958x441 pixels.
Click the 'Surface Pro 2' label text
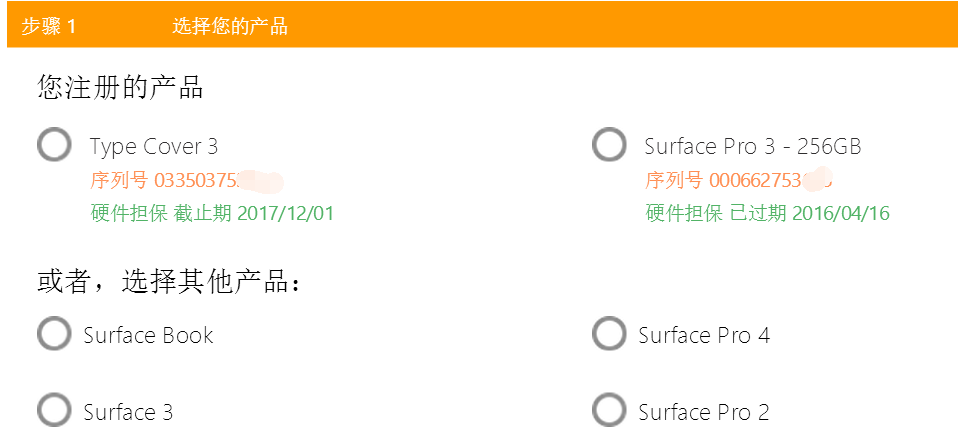704,412
